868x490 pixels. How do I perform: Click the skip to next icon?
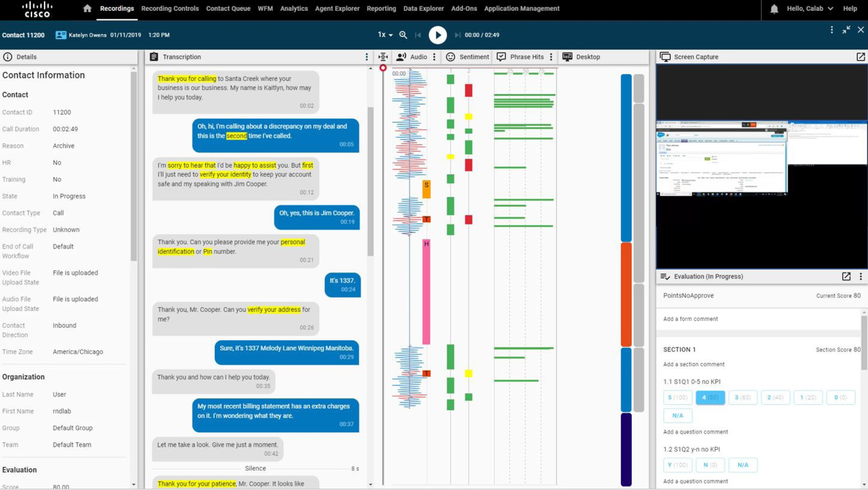457,35
